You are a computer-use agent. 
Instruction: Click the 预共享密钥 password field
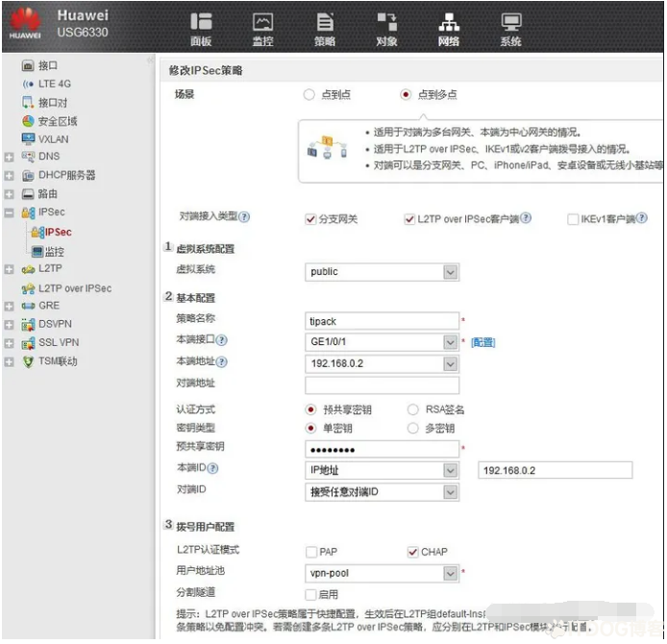pyautogui.click(x=382, y=450)
